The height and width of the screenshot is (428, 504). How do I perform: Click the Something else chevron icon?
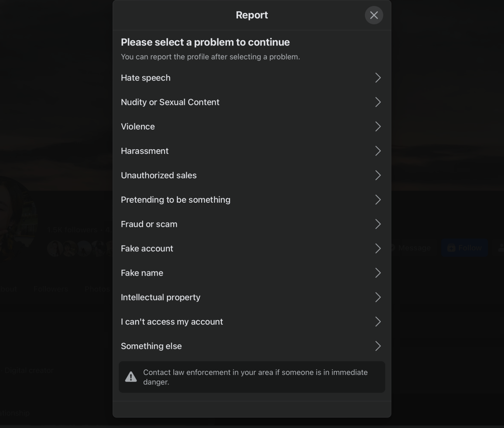(378, 346)
